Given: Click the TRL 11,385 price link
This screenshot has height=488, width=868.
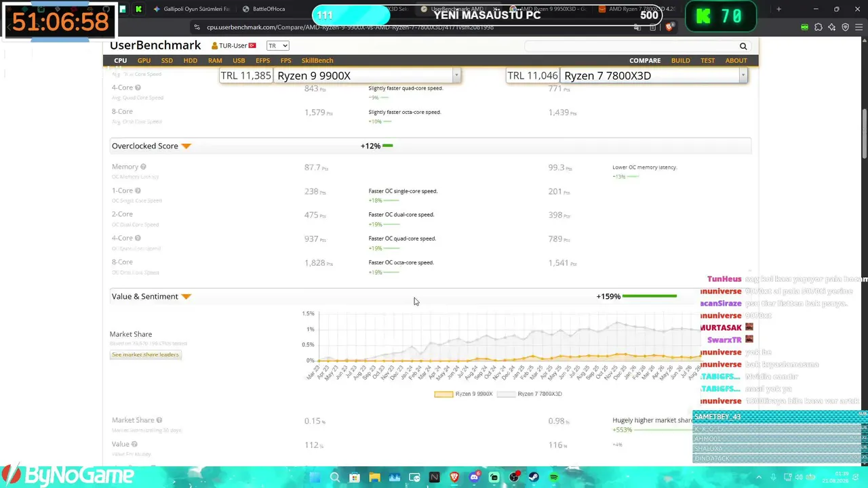Looking at the screenshot, I should click(x=245, y=75).
